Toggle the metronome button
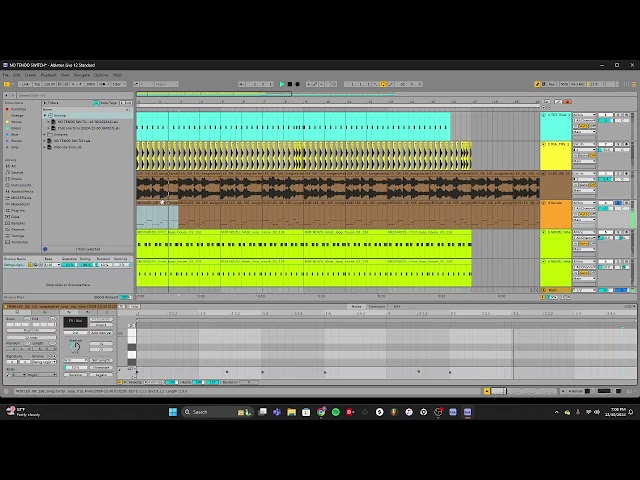 pos(103,84)
